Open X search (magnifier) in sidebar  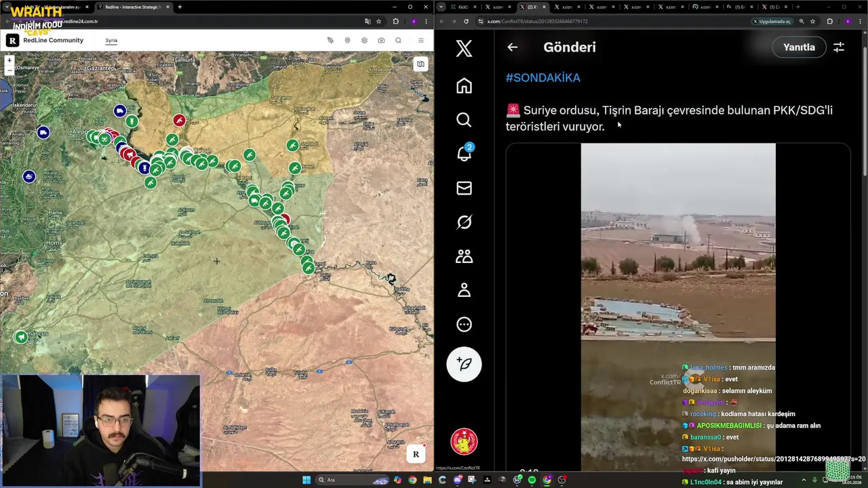(x=464, y=119)
